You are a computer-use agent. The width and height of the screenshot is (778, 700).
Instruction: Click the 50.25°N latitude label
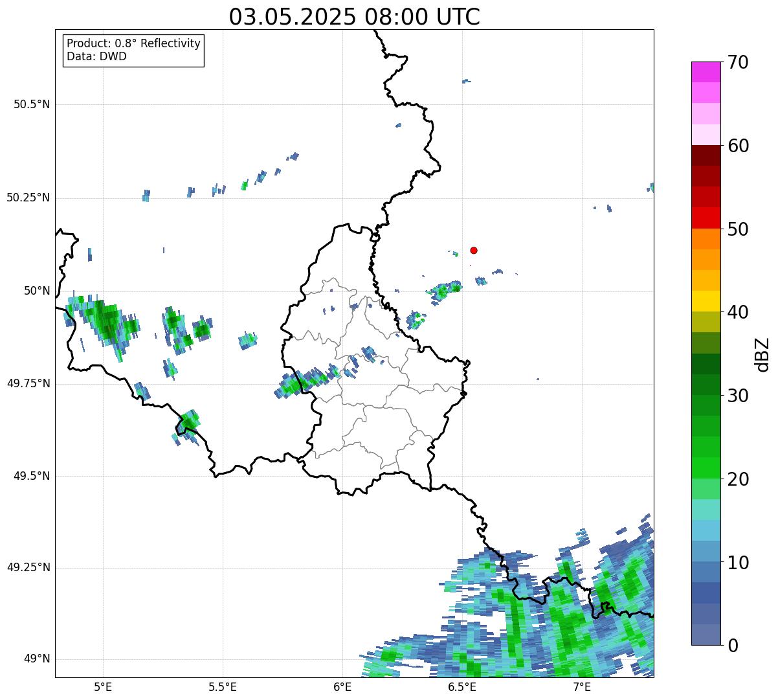tap(28, 198)
